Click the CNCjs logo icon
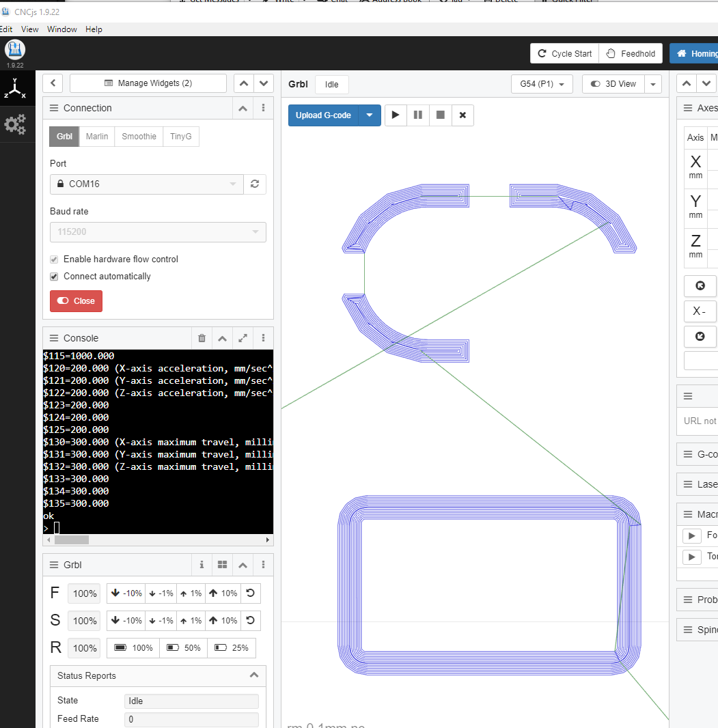The width and height of the screenshot is (718, 728). (15, 50)
